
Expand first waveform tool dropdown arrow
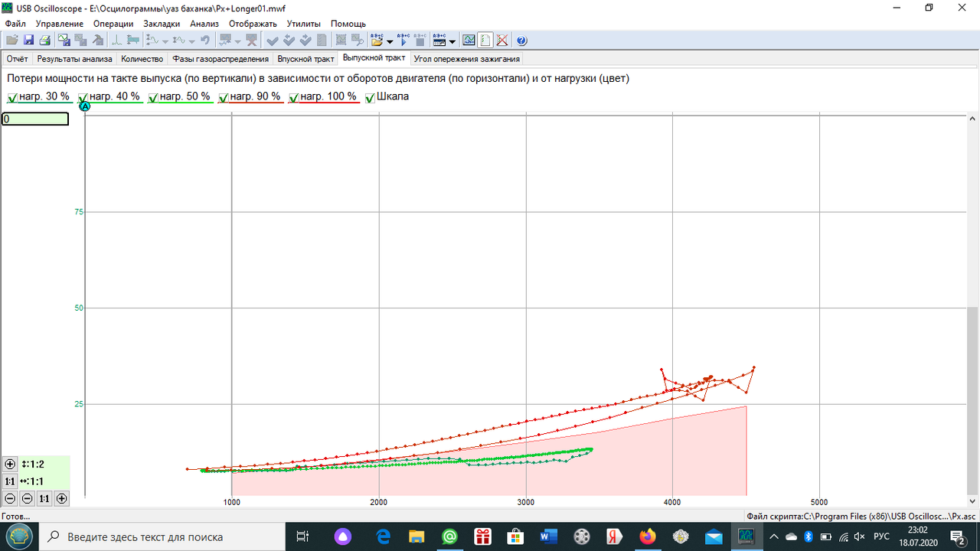click(165, 41)
